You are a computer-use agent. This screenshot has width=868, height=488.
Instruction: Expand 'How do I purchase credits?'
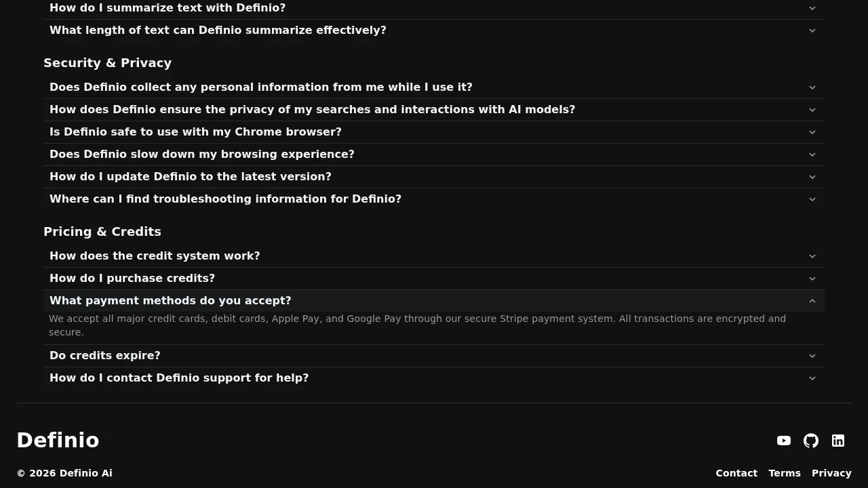434,278
